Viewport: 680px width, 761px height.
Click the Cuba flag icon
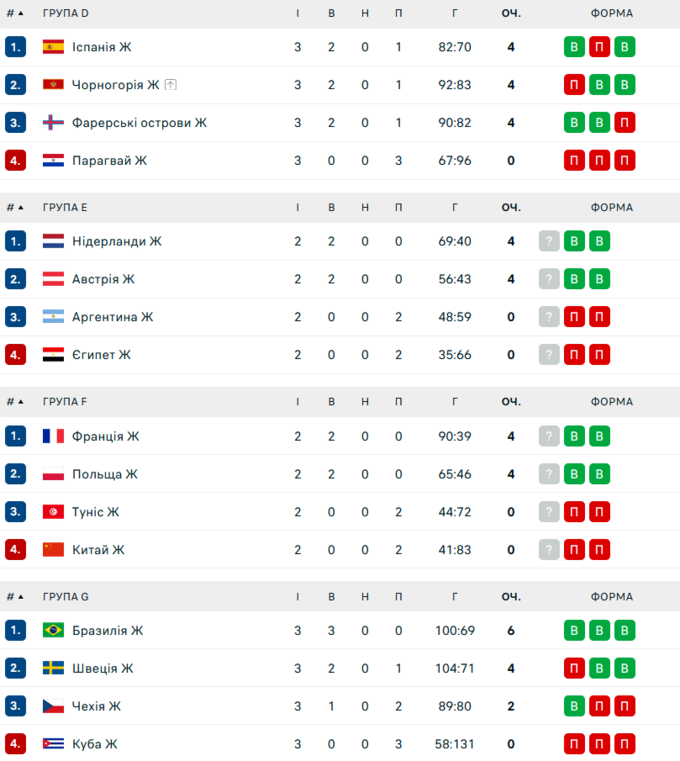(x=53, y=744)
